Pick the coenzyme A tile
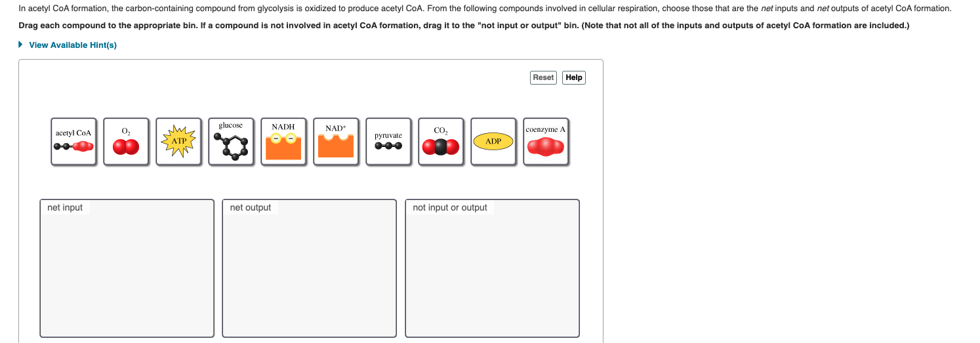 (546, 141)
